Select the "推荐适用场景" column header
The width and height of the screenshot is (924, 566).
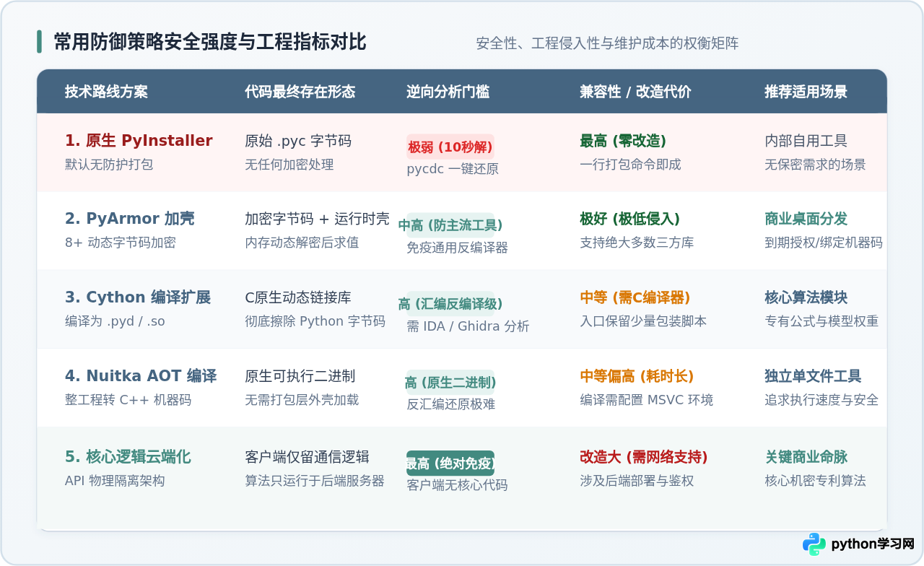pyautogui.click(x=806, y=92)
